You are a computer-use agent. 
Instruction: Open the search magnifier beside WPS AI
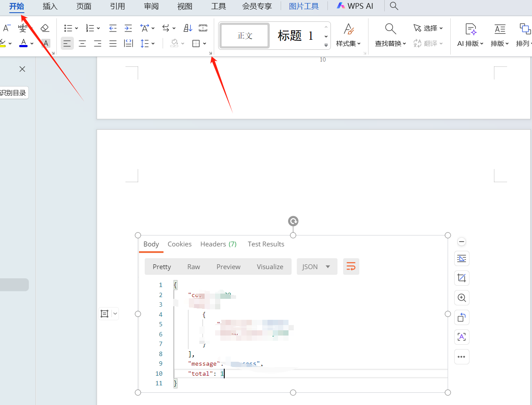(x=394, y=6)
